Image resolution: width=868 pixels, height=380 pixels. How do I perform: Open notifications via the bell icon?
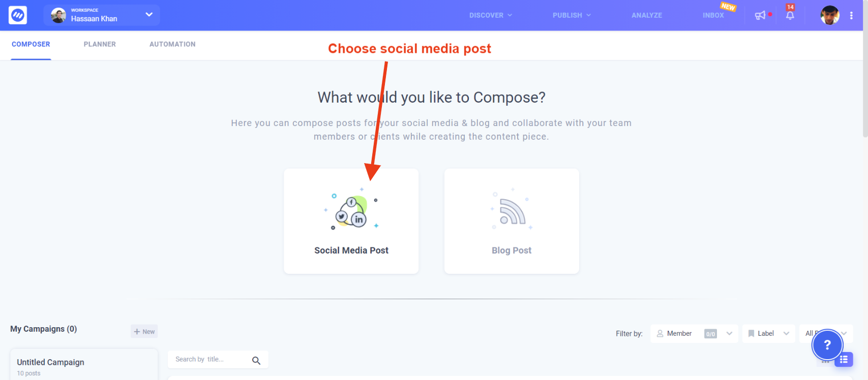[x=789, y=16]
